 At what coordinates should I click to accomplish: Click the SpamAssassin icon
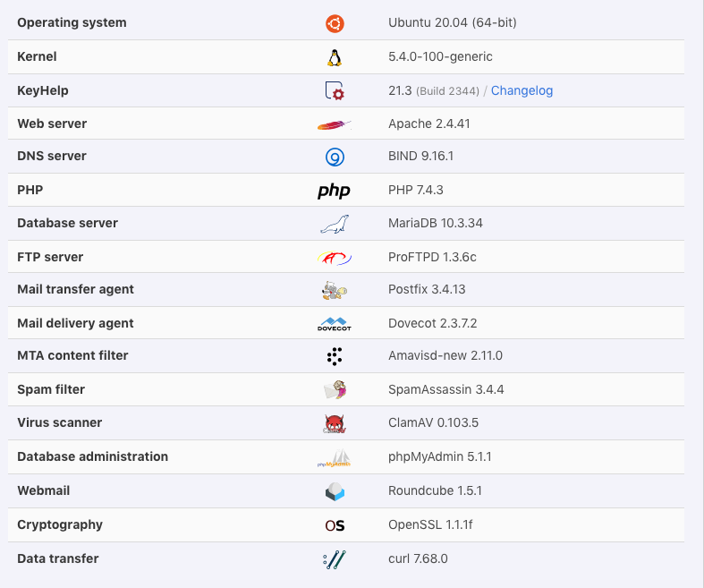tap(335, 390)
